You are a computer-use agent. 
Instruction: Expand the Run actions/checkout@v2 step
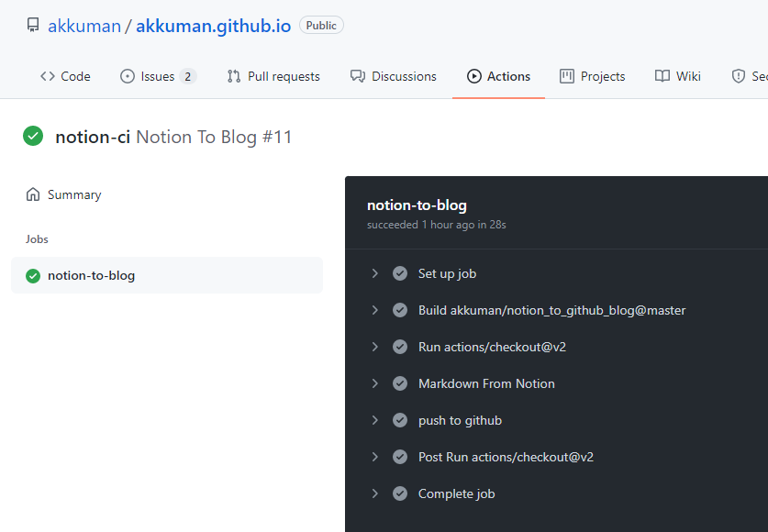[374, 347]
